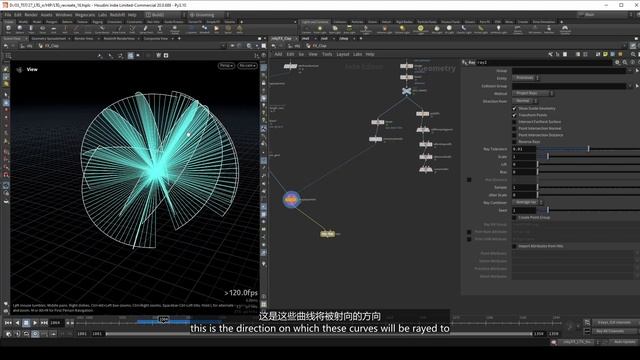Enable Create Point Group checkbox
This screenshot has height=360, width=640.
(514, 218)
